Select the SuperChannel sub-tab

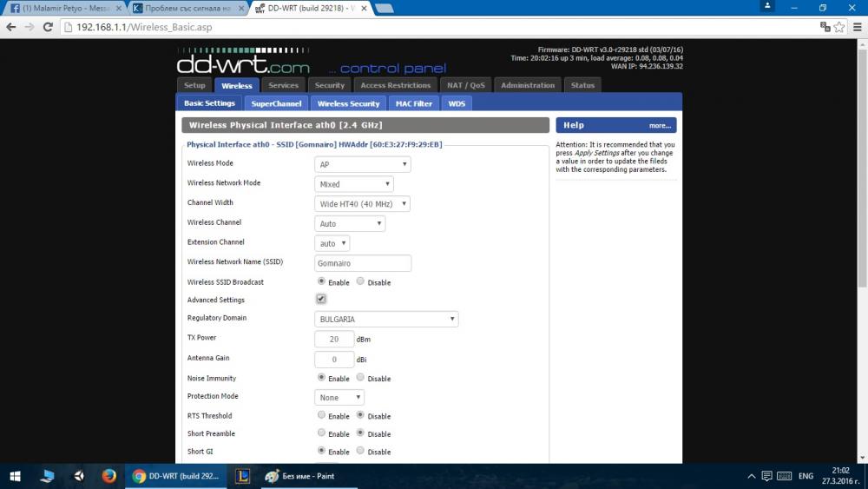276,103
